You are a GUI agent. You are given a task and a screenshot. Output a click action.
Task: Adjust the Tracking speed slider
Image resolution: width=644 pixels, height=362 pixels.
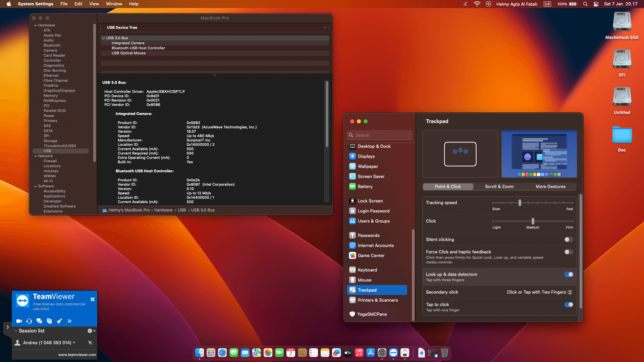coord(520,202)
